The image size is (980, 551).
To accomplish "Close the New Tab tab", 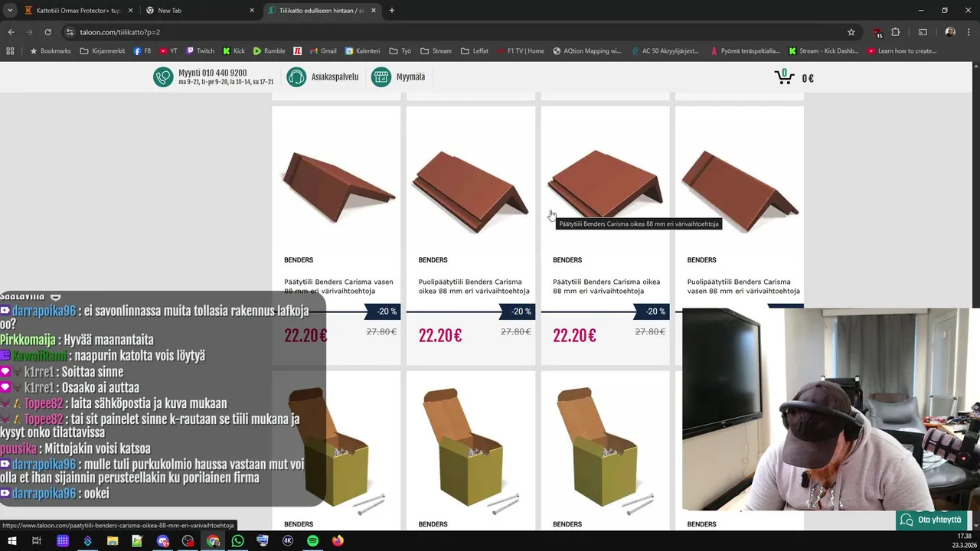I will (252, 11).
